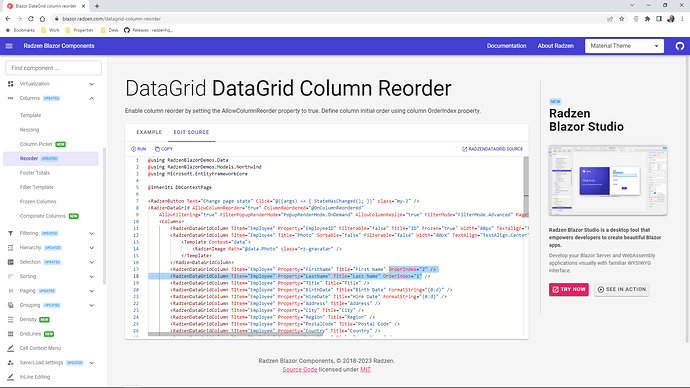
Task: Copy source code with Copy icon
Action: (157, 149)
